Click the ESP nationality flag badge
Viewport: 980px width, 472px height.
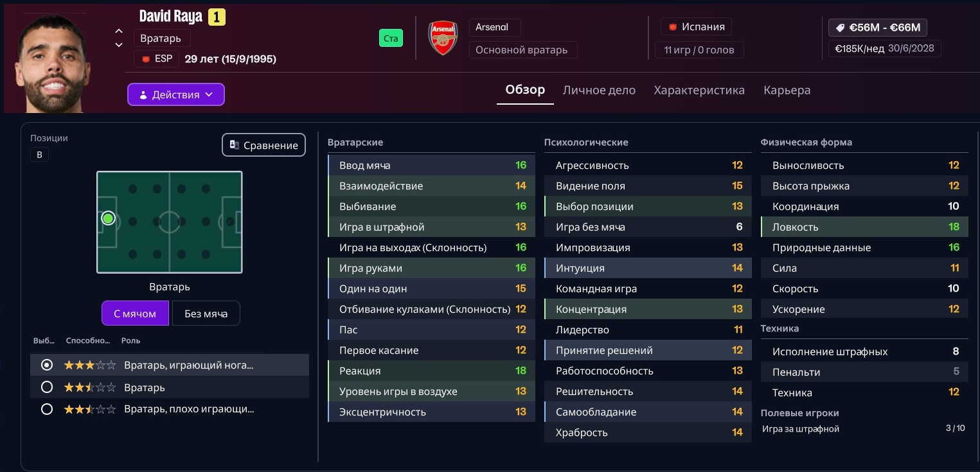point(146,59)
